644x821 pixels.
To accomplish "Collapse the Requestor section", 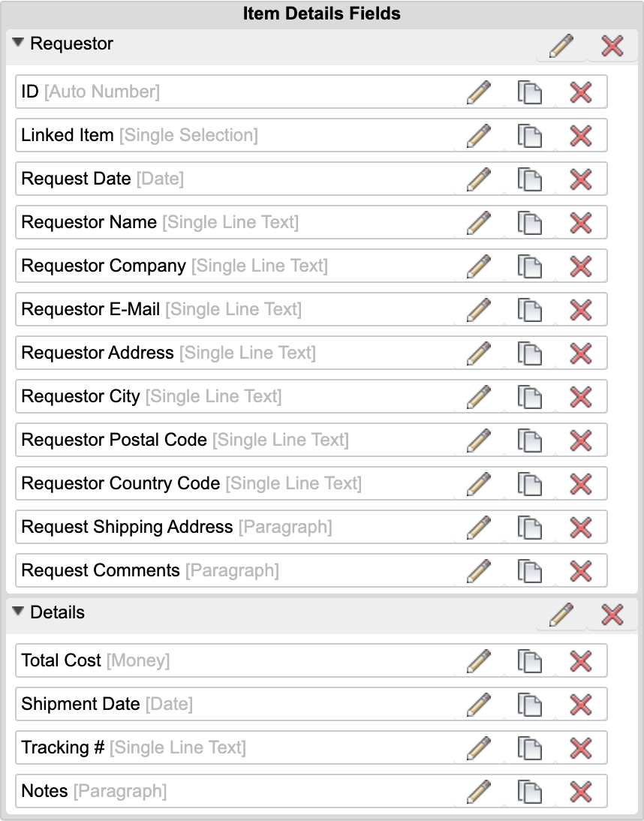I will (19, 44).
